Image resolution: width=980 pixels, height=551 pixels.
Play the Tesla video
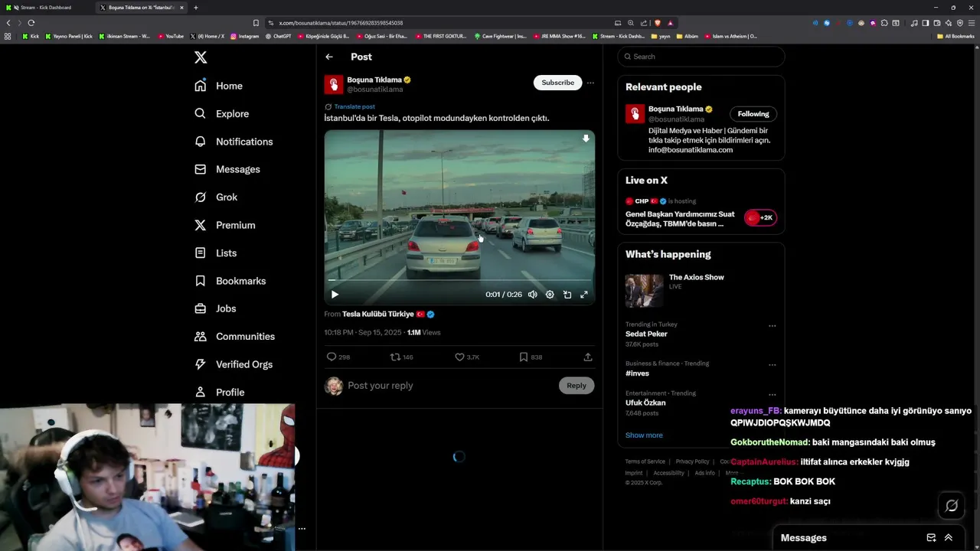point(335,295)
